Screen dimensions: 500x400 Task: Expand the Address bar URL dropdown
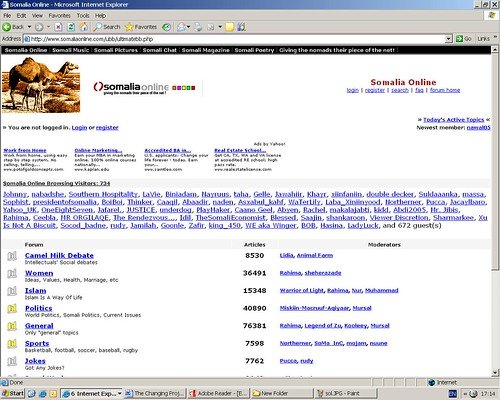pyautogui.click(x=449, y=39)
